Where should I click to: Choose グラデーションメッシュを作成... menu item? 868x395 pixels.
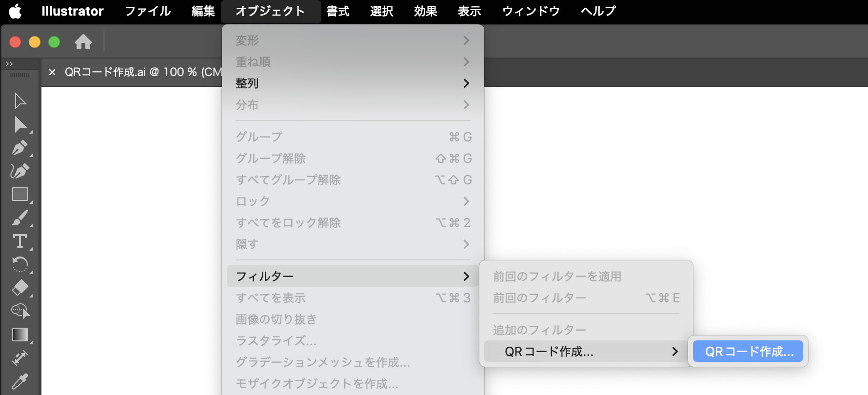click(x=353, y=362)
